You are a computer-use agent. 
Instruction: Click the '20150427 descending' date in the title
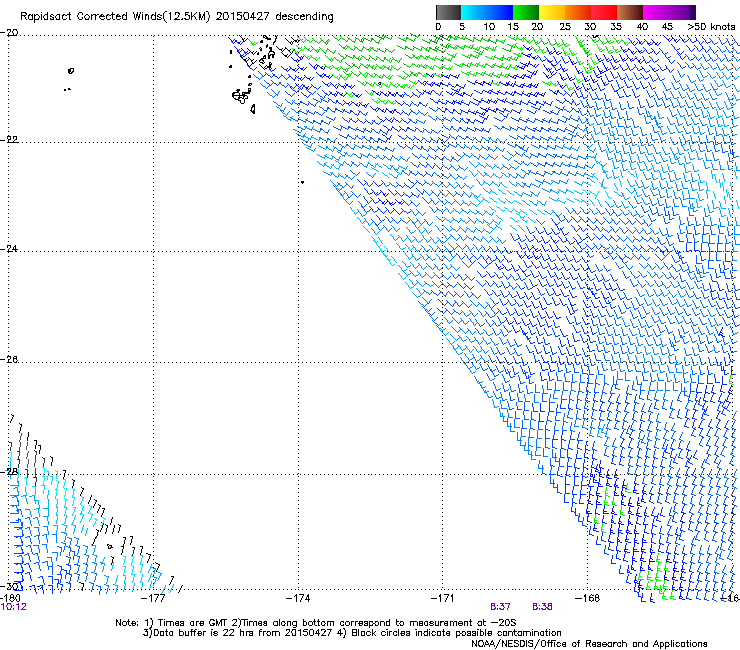pyautogui.click(x=274, y=17)
